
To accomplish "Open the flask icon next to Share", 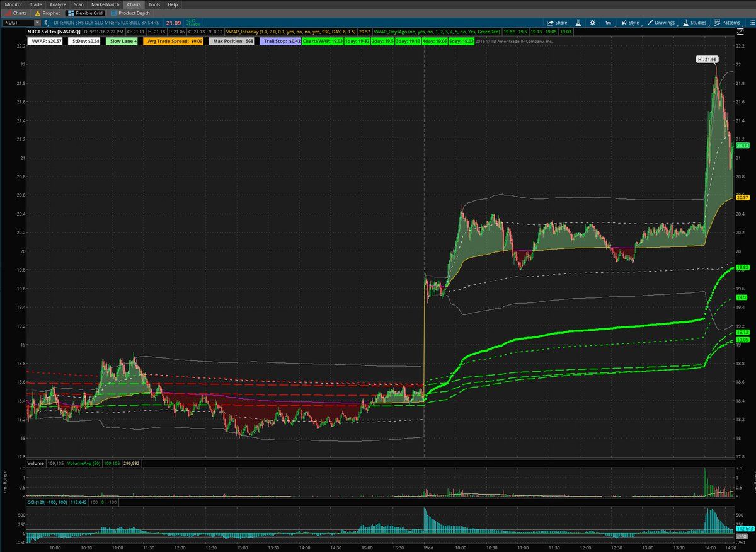I will 578,23.
